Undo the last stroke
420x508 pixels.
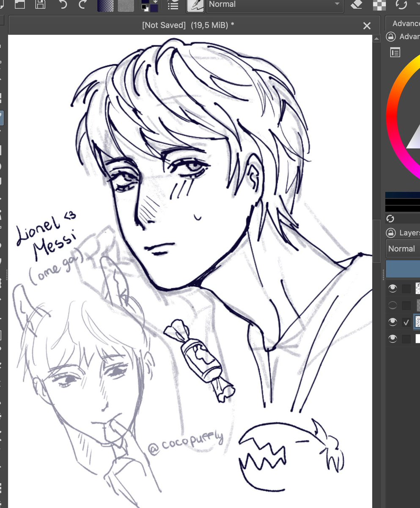63,5
